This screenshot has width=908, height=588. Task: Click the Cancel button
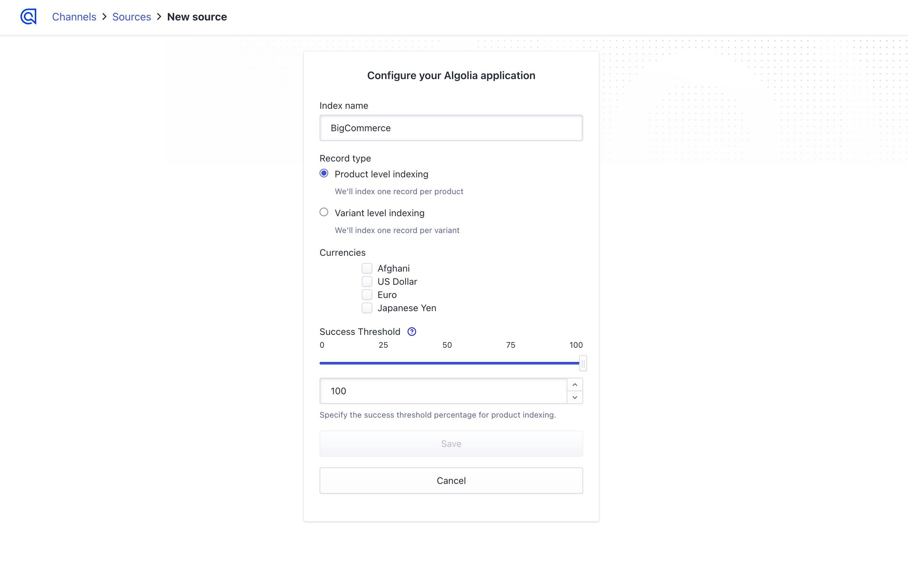coord(451,481)
